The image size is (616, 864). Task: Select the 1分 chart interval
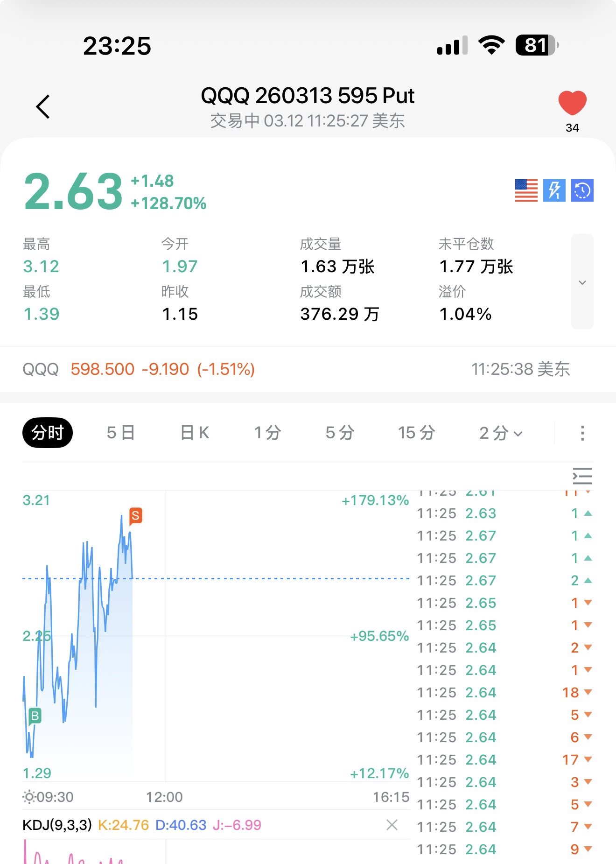coord(267,433)
